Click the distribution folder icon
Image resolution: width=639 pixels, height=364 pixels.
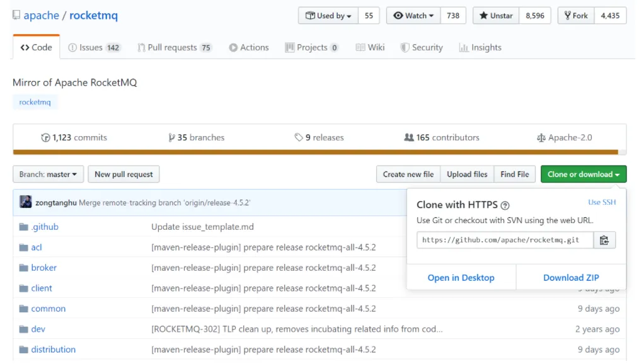[x=24, y=350]
